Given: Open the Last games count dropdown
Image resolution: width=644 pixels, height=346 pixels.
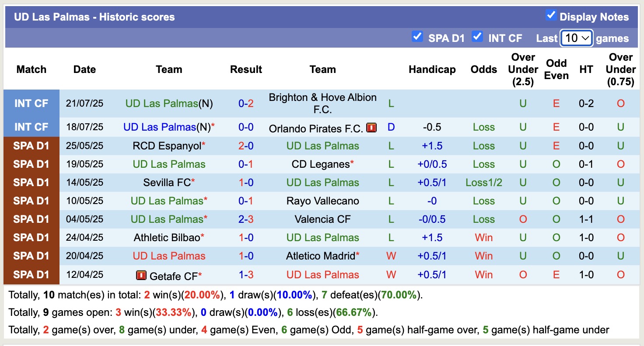Looking at the screenshot, I should [576, 38].
